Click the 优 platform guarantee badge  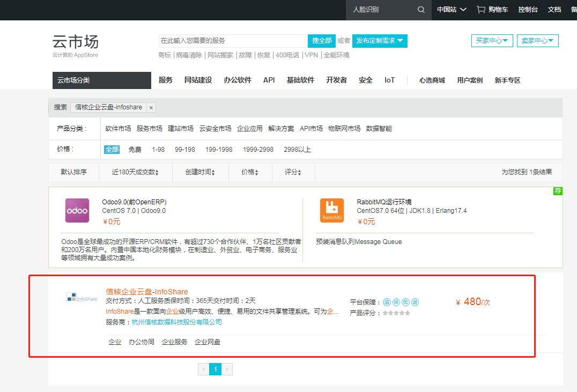click(x=405, y=302)
